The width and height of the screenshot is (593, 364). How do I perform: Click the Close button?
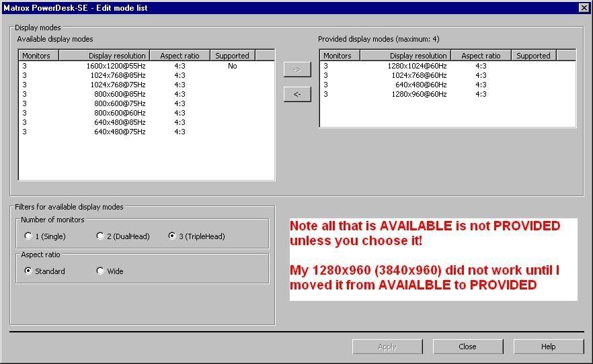click(468, 347)
